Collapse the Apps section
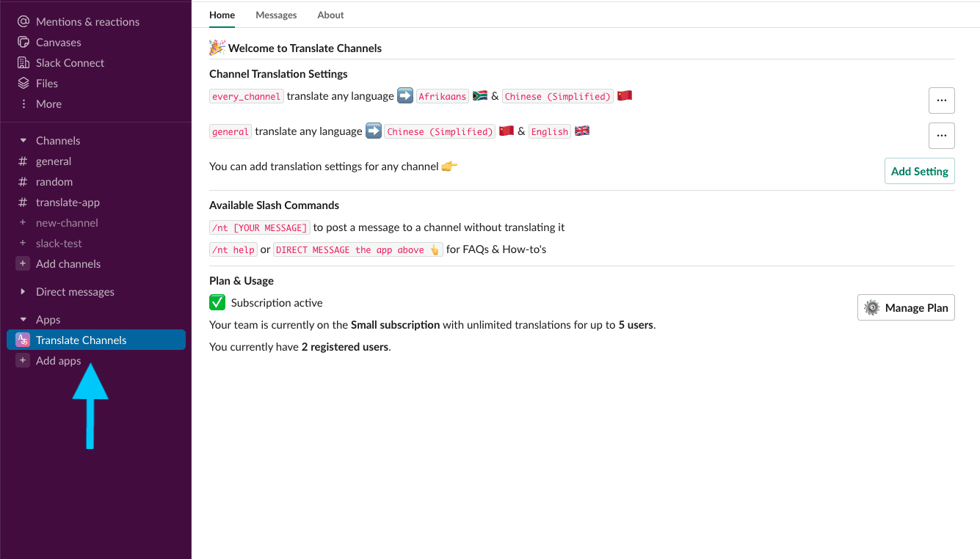The width and height of the screenshot is (980, 559). [23, 320]
